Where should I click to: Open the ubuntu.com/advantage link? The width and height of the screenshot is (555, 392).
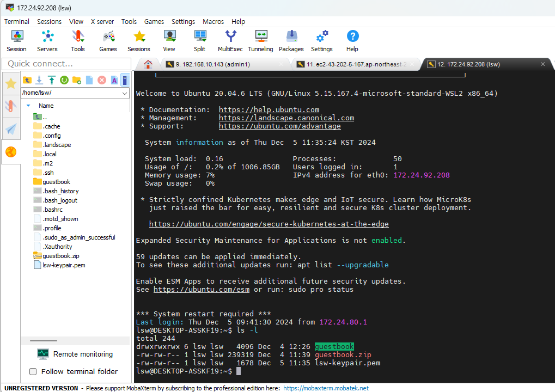point(279,126)
